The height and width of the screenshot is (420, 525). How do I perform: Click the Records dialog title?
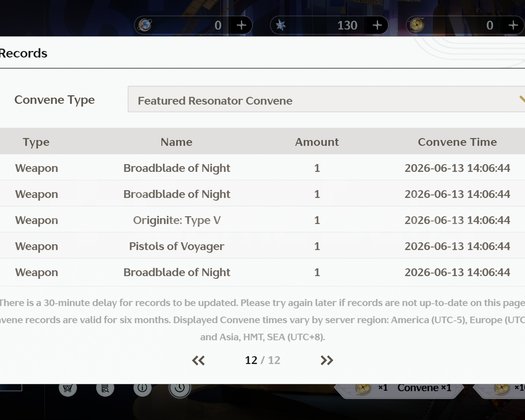coord(23,53)
